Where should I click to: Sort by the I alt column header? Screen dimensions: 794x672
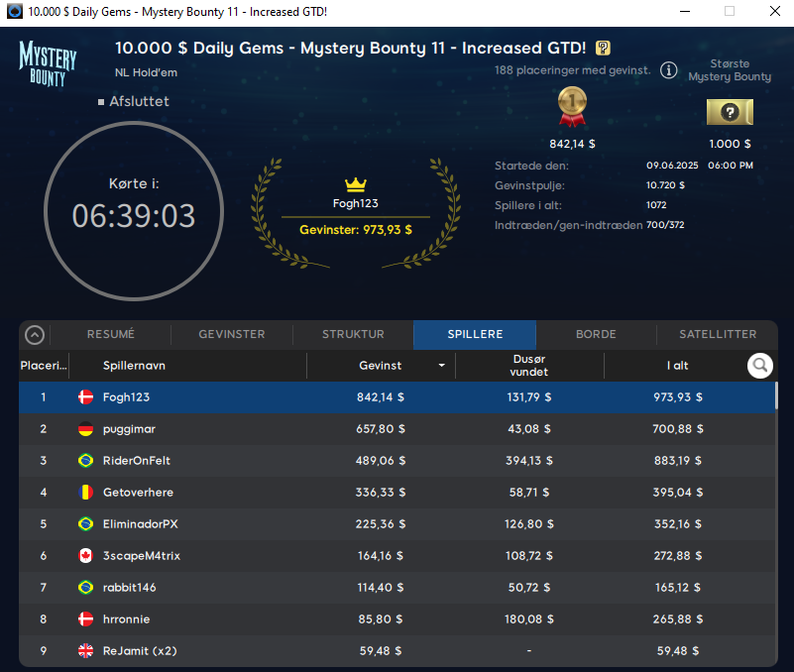click(x=678, y=366)
